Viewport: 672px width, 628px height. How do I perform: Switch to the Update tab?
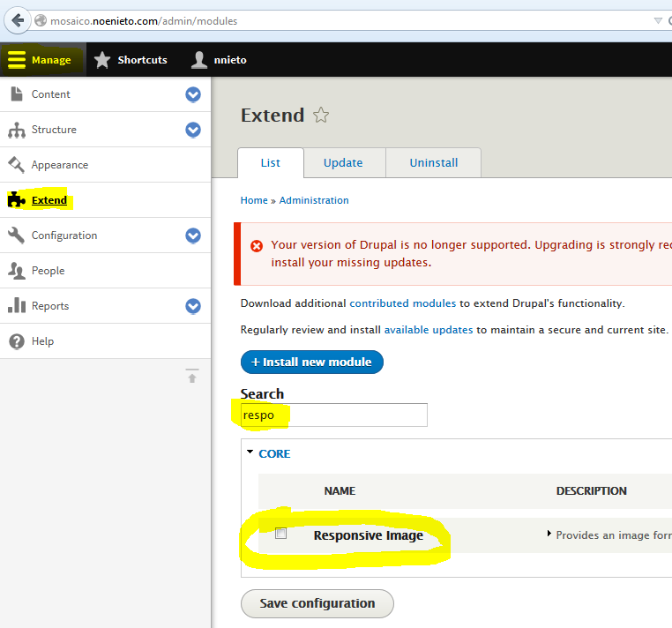343,163
